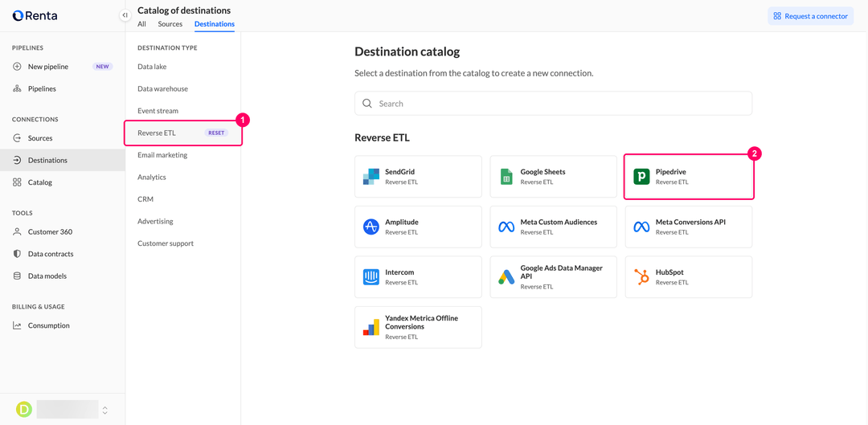868x425 pixels.
Task: Filter by CRM type
Action: point(145,198)
